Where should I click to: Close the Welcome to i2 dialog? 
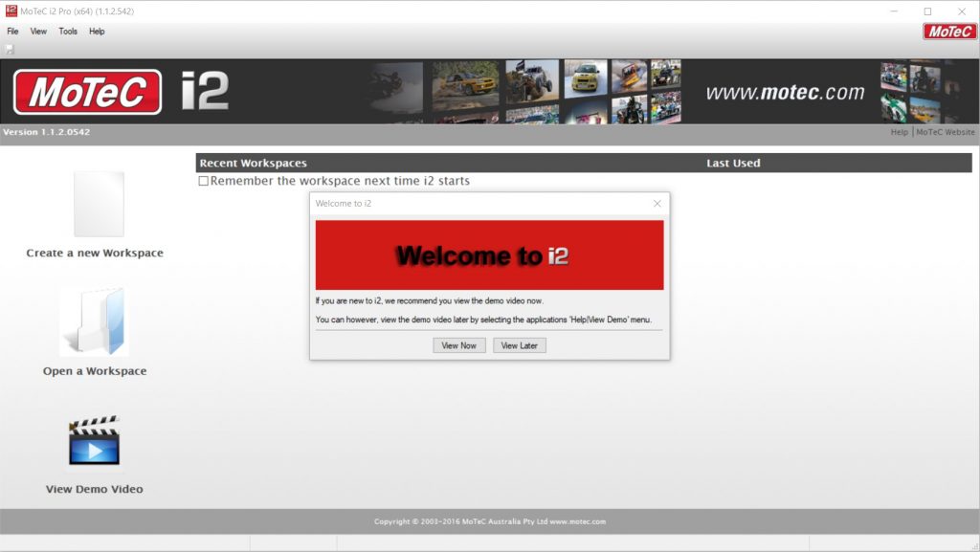coord(657,204)
